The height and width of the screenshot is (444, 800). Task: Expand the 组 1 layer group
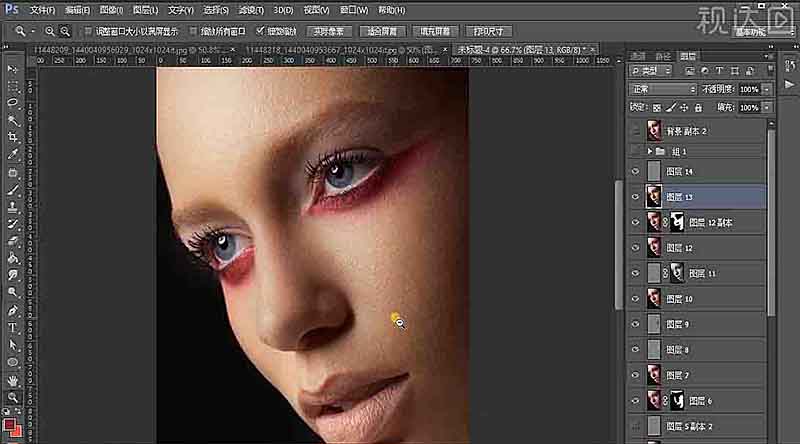[649, 152]
